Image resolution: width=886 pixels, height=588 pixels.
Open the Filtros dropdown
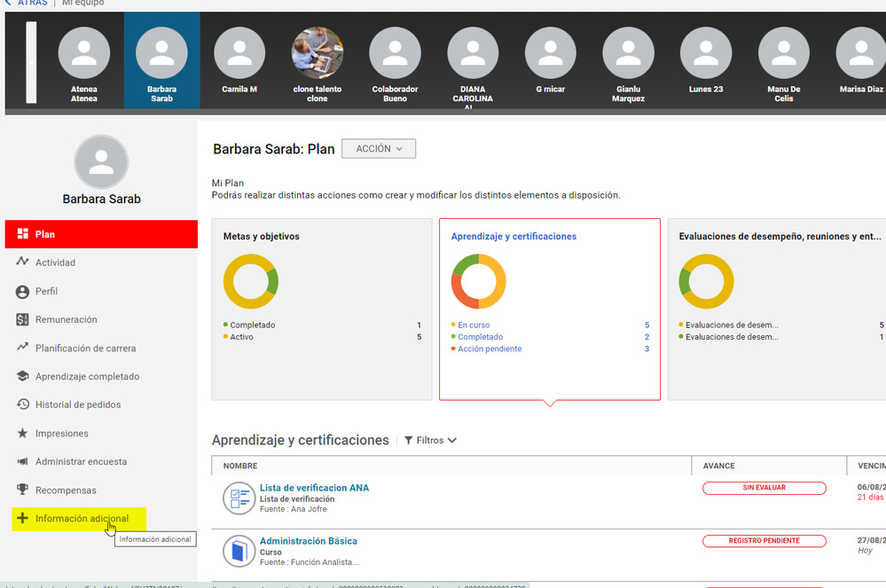(x=431, y=440)
